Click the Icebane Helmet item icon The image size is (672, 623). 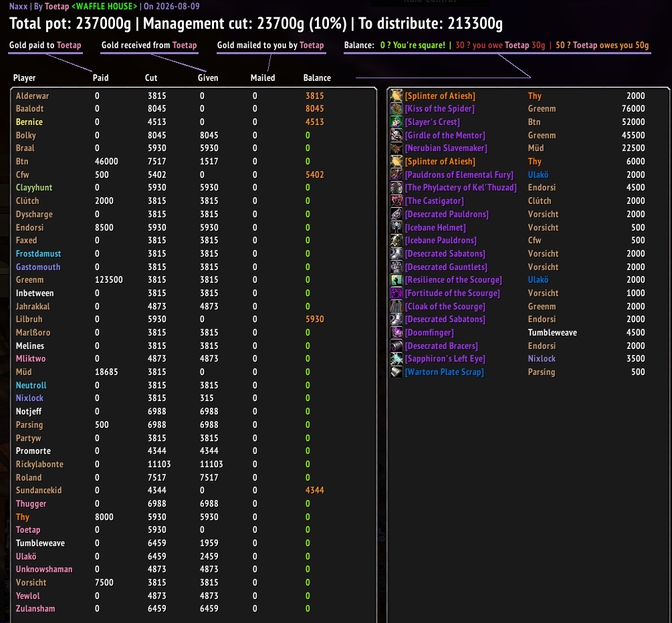(x=397, y=227)
